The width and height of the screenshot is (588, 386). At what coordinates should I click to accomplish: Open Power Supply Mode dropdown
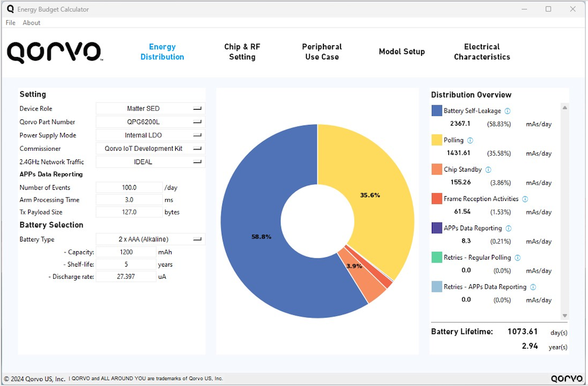[x=150, y=135]
